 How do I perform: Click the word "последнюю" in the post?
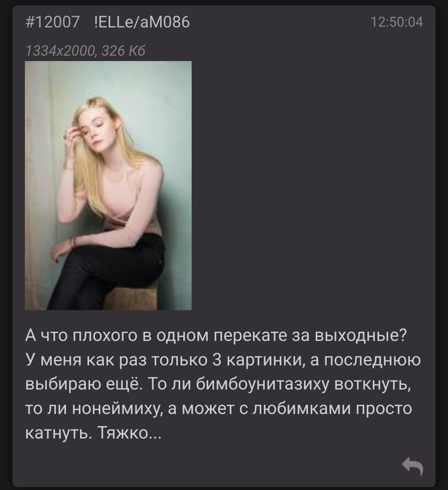(x=373, y=360)
